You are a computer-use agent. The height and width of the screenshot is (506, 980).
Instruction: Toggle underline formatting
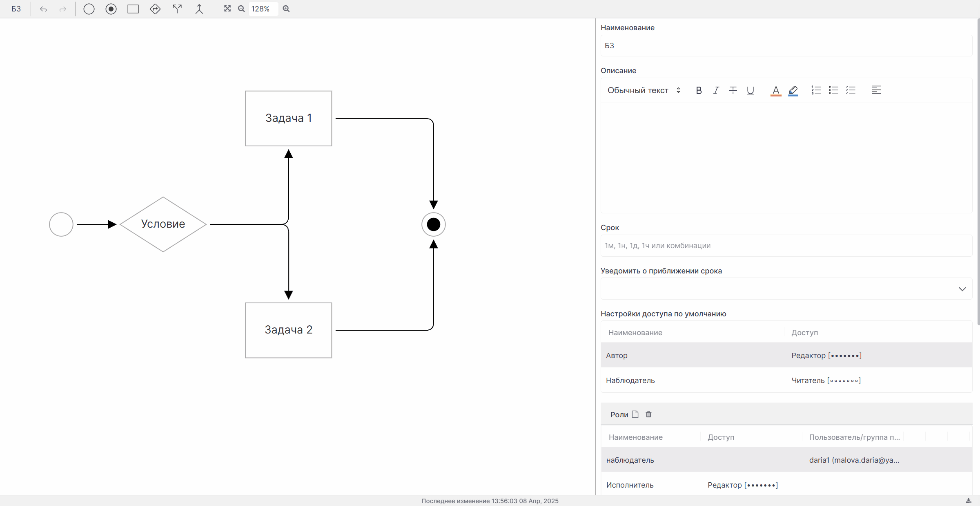click(751, 90)
